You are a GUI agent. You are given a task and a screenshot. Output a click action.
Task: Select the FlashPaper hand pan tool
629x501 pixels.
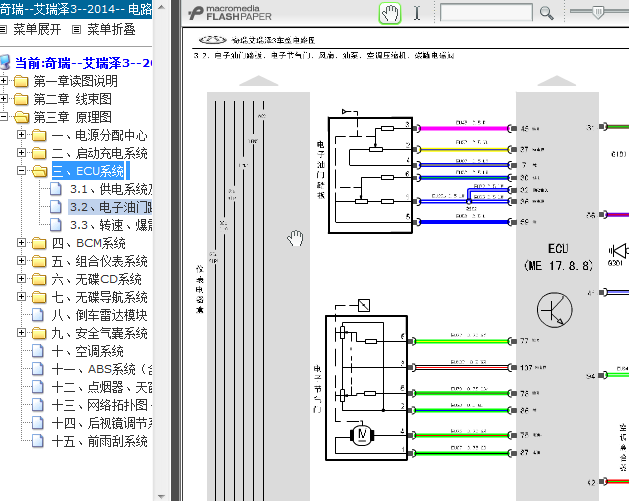[x=390, y=13]
